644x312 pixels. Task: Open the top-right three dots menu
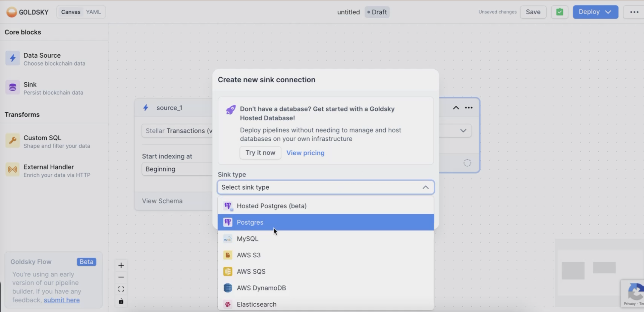tap(634, 12)
